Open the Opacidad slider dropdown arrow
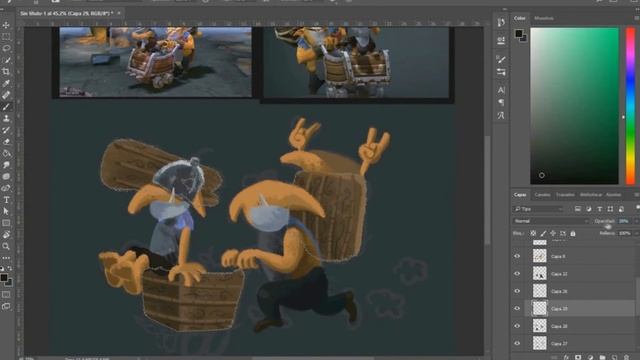Screen dimensions: 640x360 636,221
